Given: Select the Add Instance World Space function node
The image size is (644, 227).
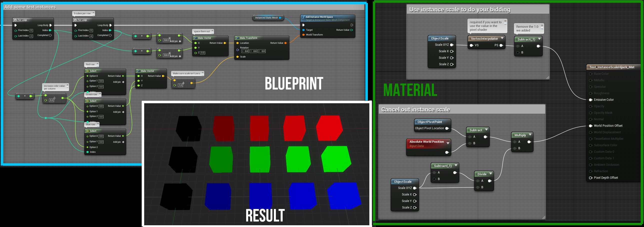Looking at the screenshot, I should click(328, 17).
